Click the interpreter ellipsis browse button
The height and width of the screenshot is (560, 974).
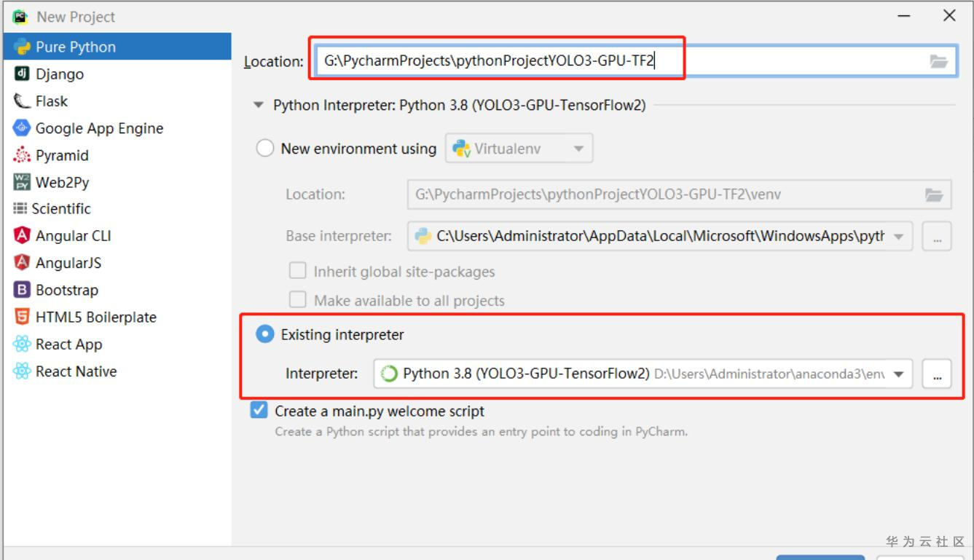point(937,374)
